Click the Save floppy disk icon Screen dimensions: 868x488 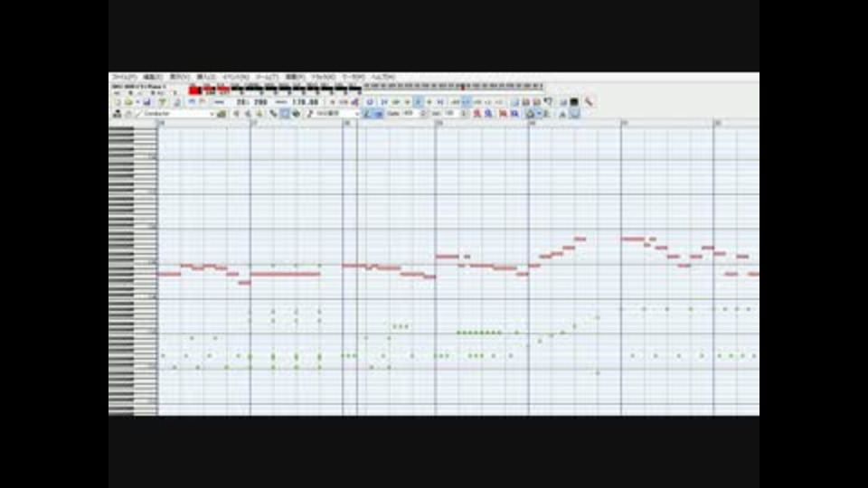tap(146, 102)
